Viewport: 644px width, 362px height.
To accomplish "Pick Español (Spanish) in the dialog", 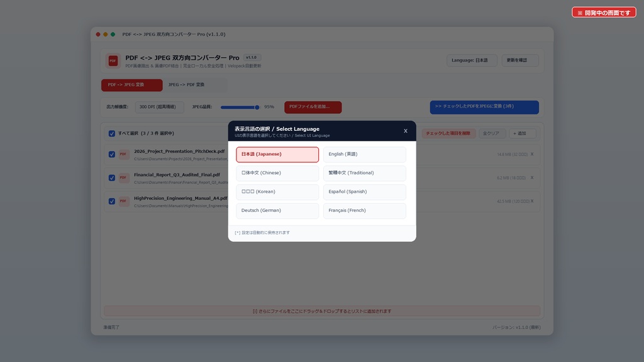I will click(x=364, y=192).
